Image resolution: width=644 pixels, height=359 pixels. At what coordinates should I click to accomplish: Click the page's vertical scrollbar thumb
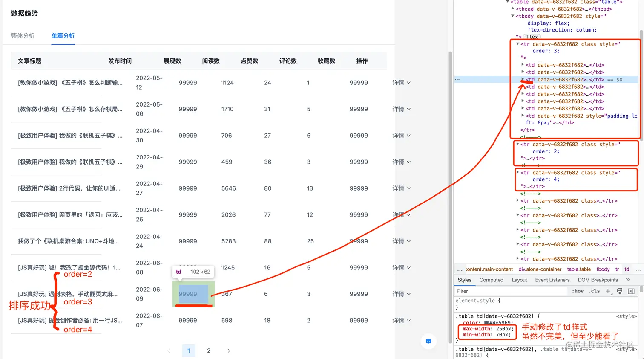click(x=450, y=197)
